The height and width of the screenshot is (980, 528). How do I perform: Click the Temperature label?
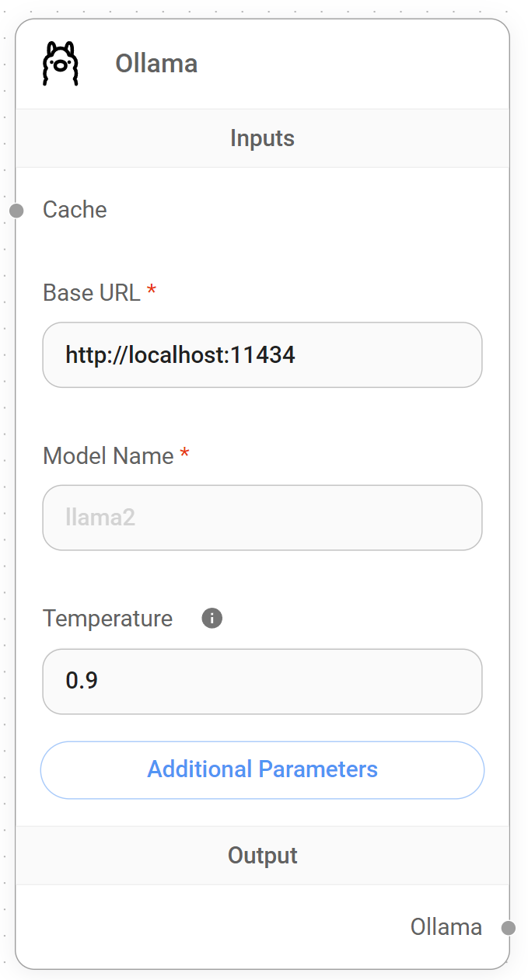[x=107, y=619]
